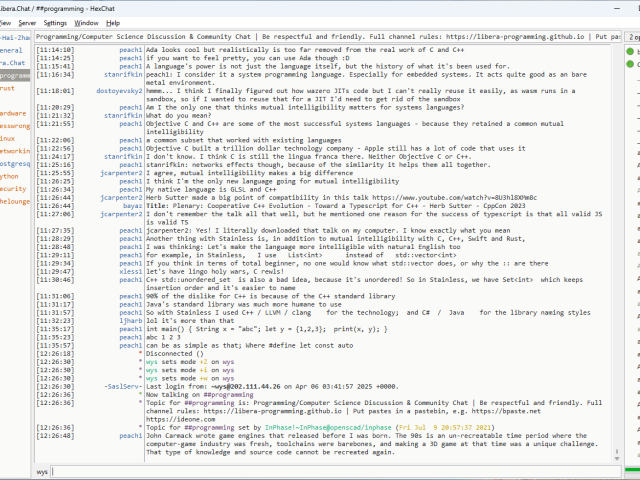Switch to the python channel
Viewport: 640px width, 480px height.
coord(10,175)
